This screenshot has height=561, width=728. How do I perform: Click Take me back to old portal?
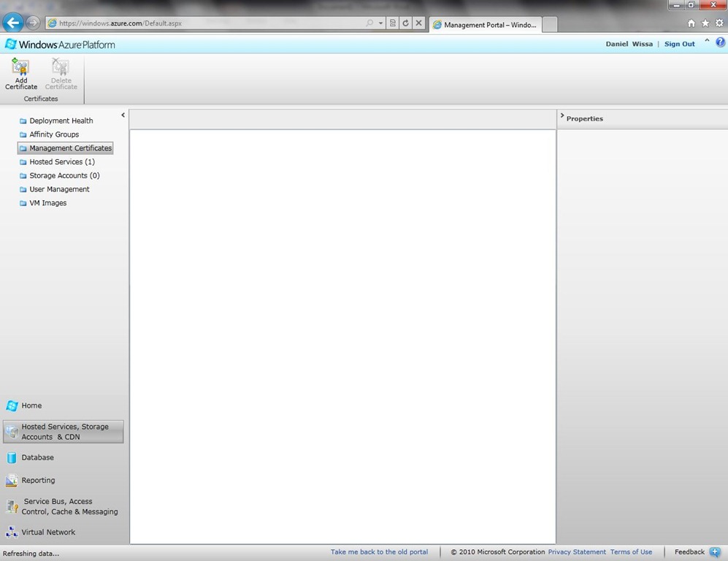click(379, 552)
